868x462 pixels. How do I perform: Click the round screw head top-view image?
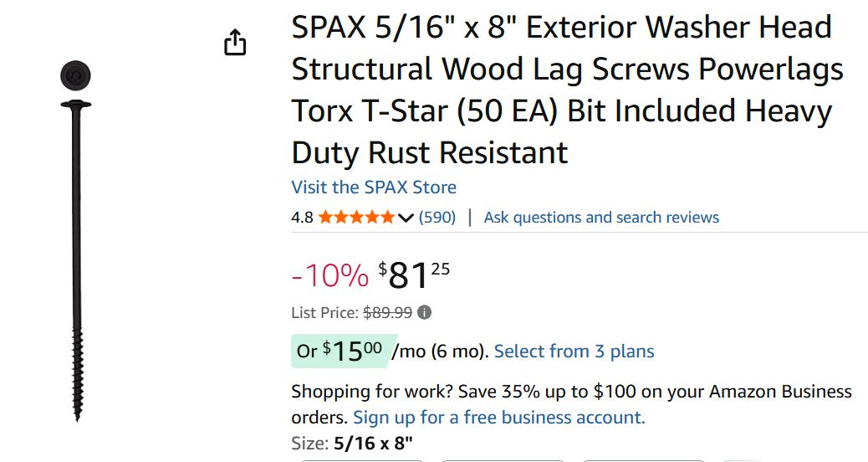[75, 74]
